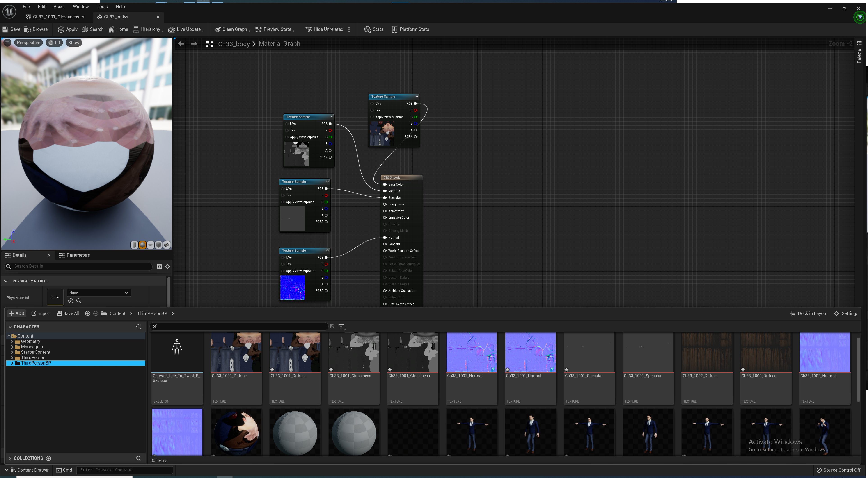Viewport: 868px width, 478px height.
Task: Open the Phys Material None dropdown
Action: [x=99, y=292]
